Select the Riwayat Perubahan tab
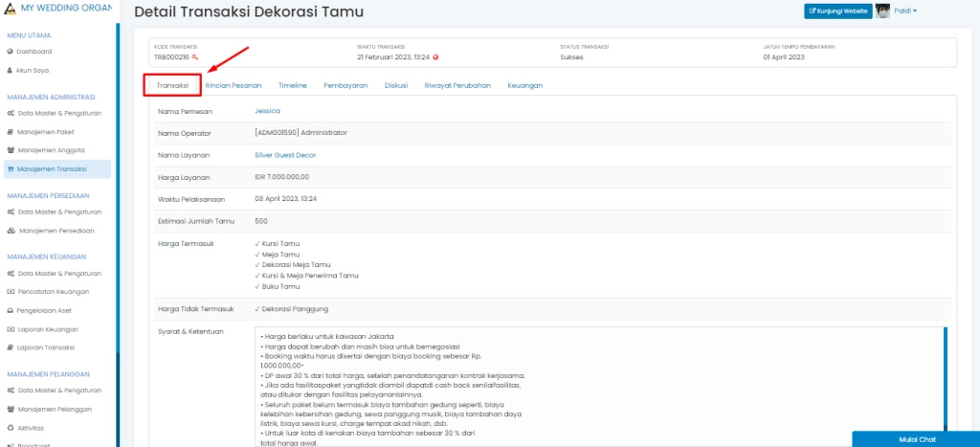980x447 pixels. (x=457, y=85)
